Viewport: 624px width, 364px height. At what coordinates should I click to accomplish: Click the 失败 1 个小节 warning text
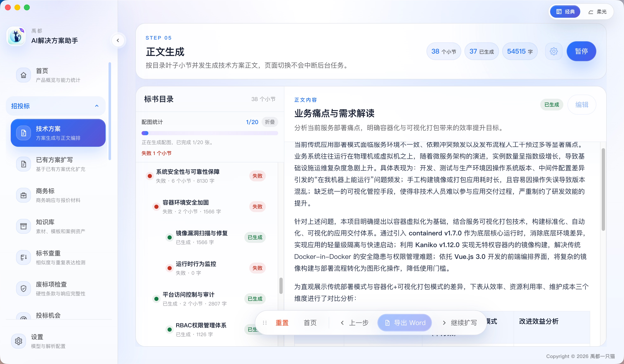coord(156,153)
